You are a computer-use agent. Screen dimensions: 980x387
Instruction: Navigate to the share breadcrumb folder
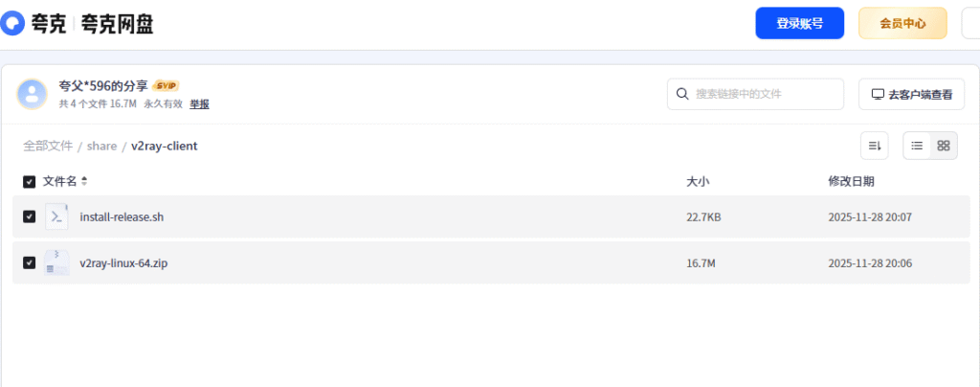pos(101,146)
